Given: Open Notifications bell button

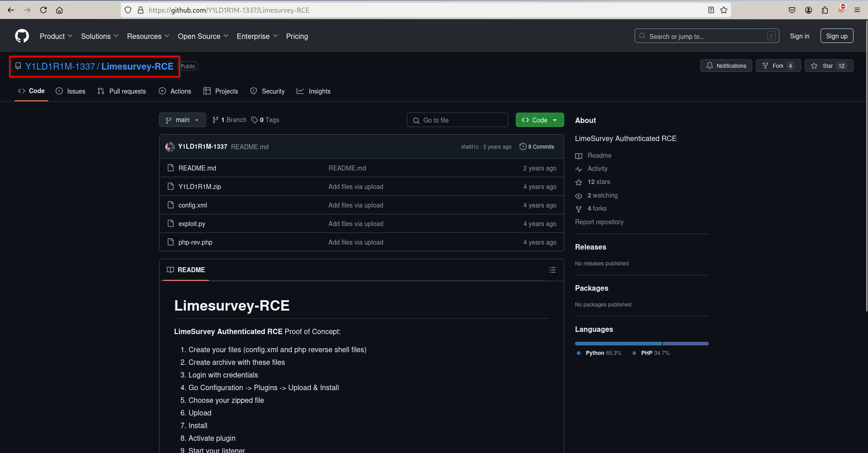Looking at the screenshot, I should [726, 66].
